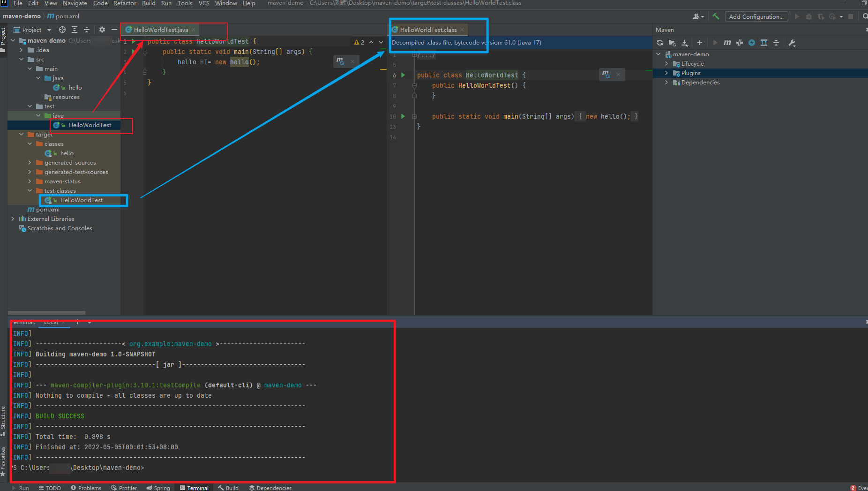Open the File menu

click(x=18, y=3)
